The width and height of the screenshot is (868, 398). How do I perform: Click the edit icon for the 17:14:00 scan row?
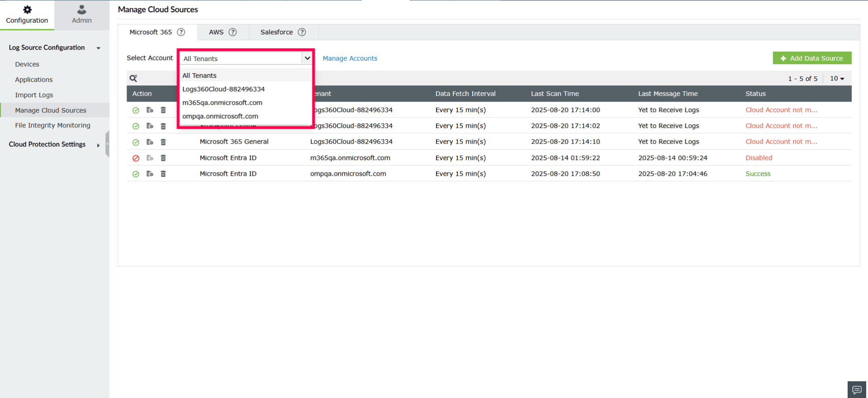coord(150,110)
